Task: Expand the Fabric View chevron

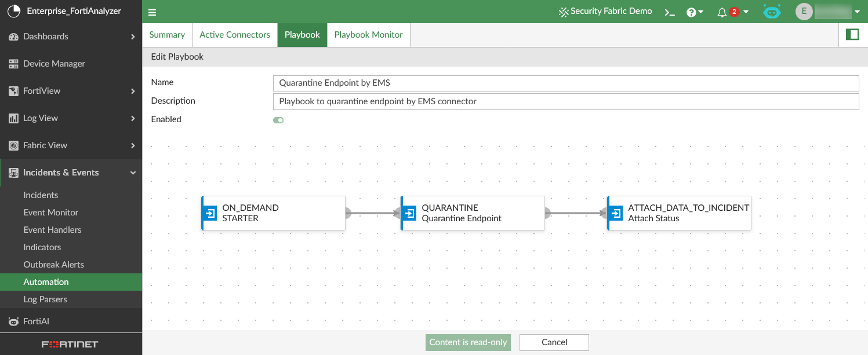Action: [x=133, y=146]
